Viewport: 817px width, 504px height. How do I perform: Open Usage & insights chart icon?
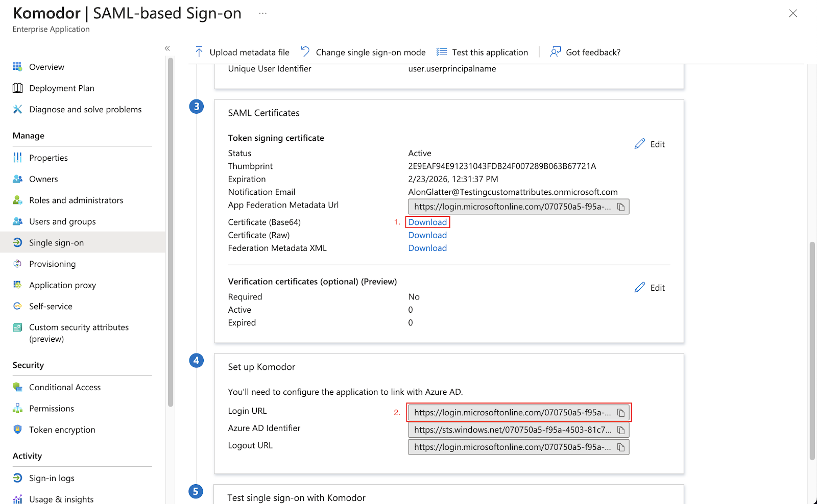[x=17, y=499]
